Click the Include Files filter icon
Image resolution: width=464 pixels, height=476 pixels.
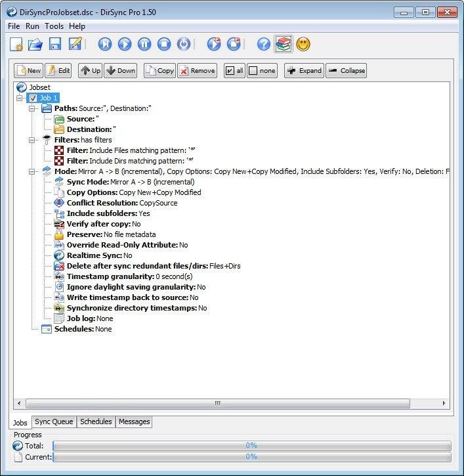(x=59, y=150)
